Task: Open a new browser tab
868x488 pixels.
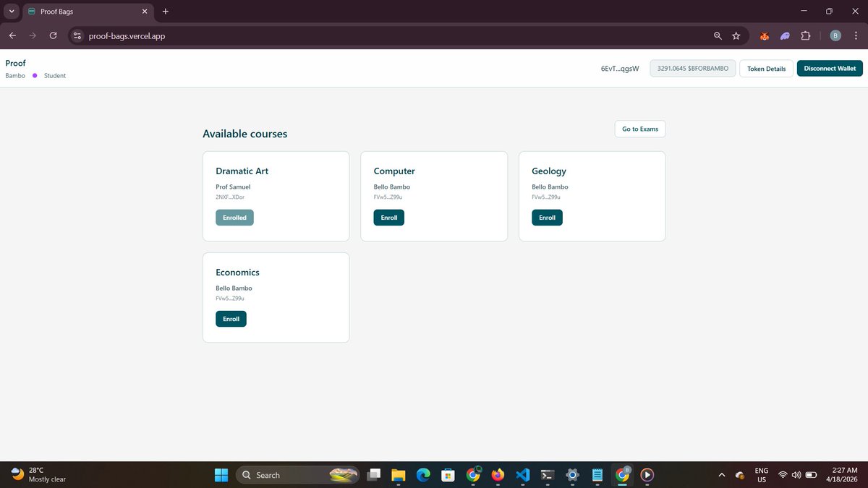Action: coord(166,12)
